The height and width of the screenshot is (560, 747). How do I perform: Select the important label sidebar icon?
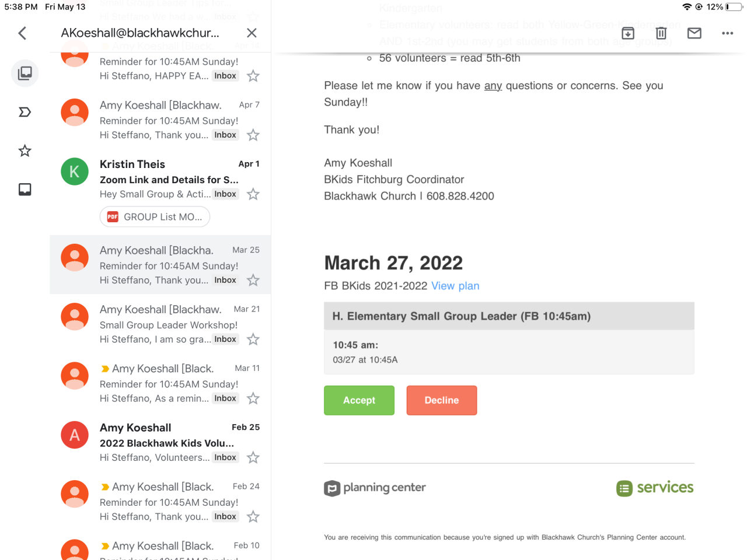coord(25,112)
